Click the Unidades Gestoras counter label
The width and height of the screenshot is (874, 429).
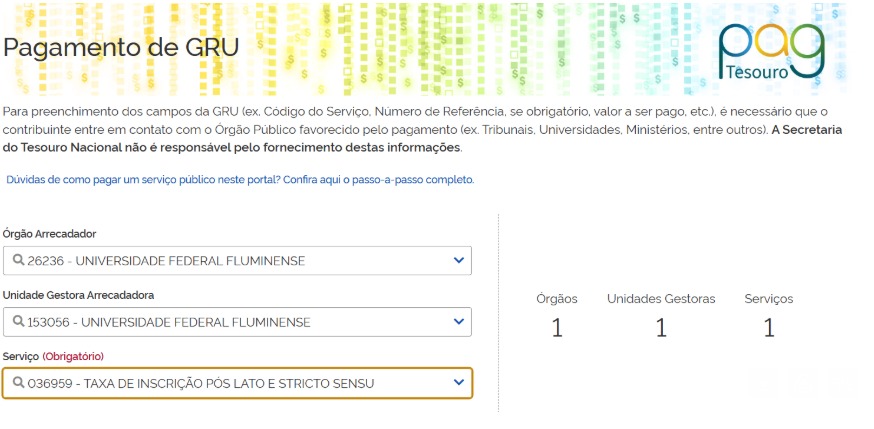point(661,299)
